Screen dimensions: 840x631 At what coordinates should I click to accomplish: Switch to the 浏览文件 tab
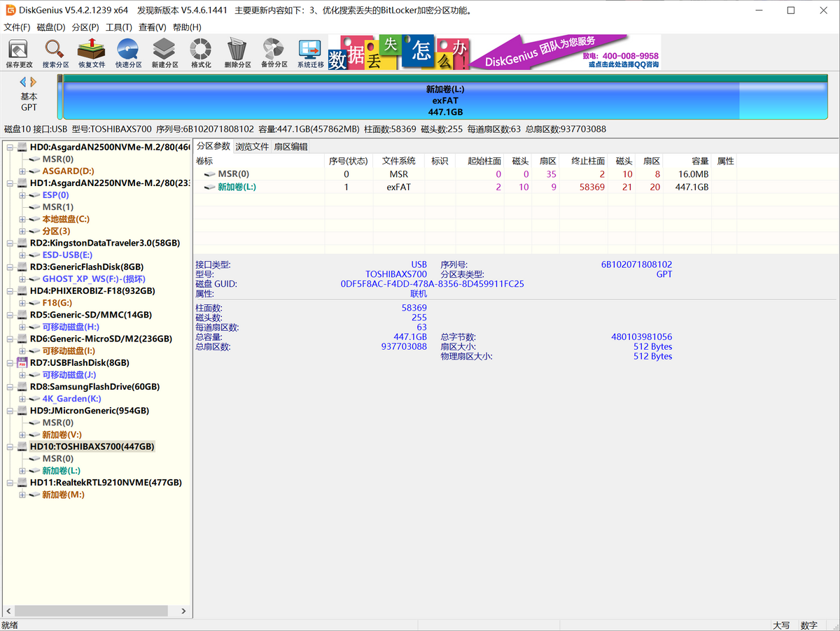(252, 147)
